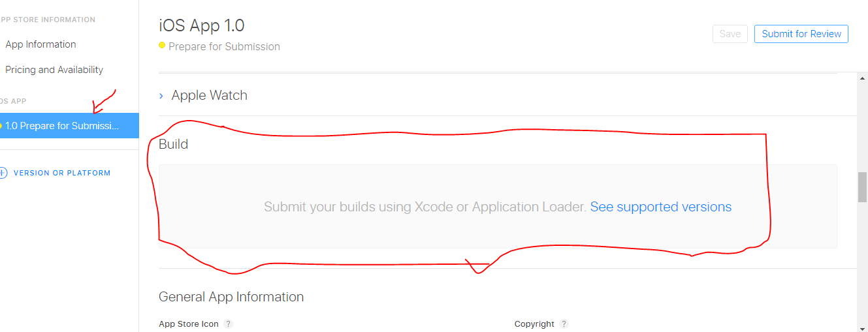Image resolution: width=868 pixels, height=332 pixels.
Task: Click the Apple Watch section title
Action: point(209,95)
